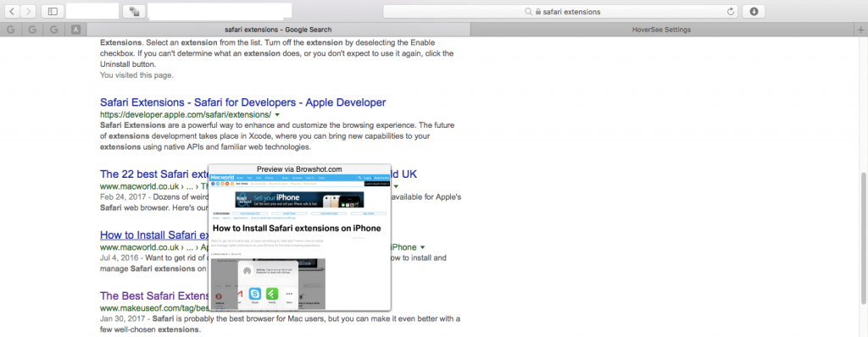868x337 pixels.
Task: Show the Safari sidebar
Action: coord(53,11)
